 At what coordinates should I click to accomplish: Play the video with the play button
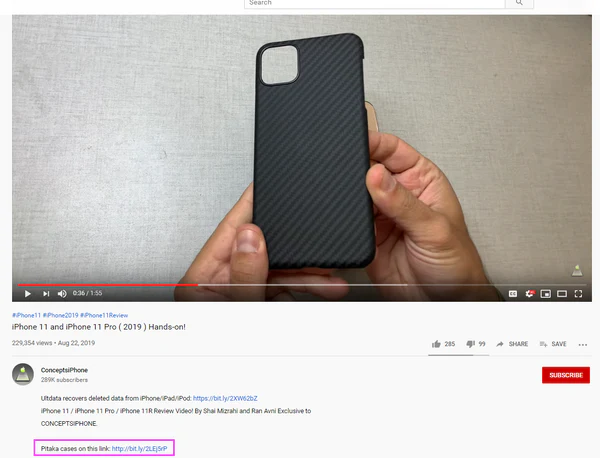tap(28, 293)
